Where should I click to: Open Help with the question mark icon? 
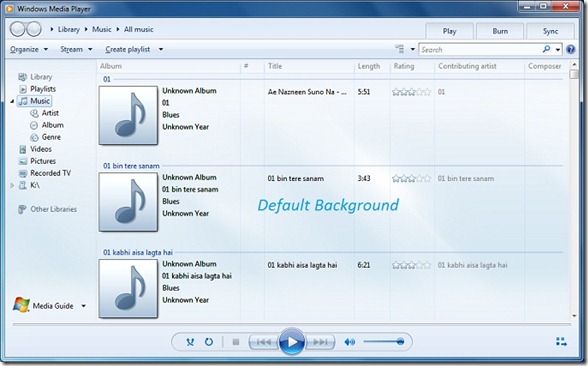[x=570, y=49]
